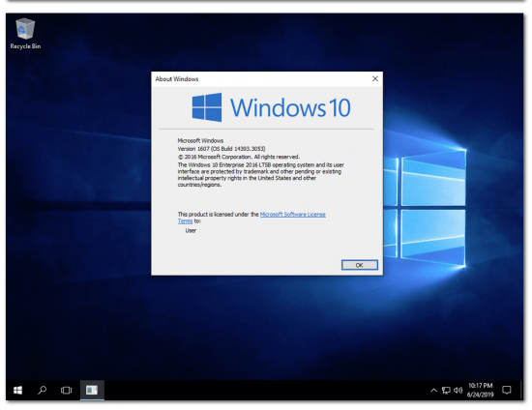Click the 2016 Microsoft Corporation copyright line
This screenshot has width=532, height=410.
click(x=239, y=157)
